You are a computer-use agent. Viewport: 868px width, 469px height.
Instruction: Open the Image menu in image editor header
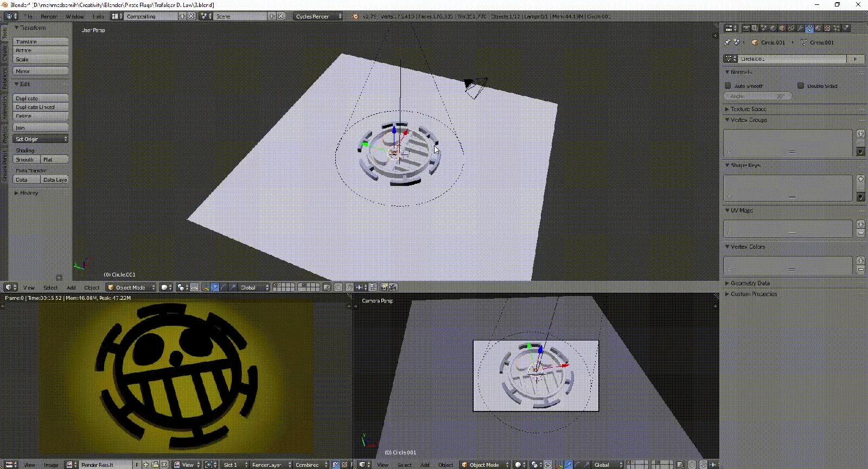point(51,465)
